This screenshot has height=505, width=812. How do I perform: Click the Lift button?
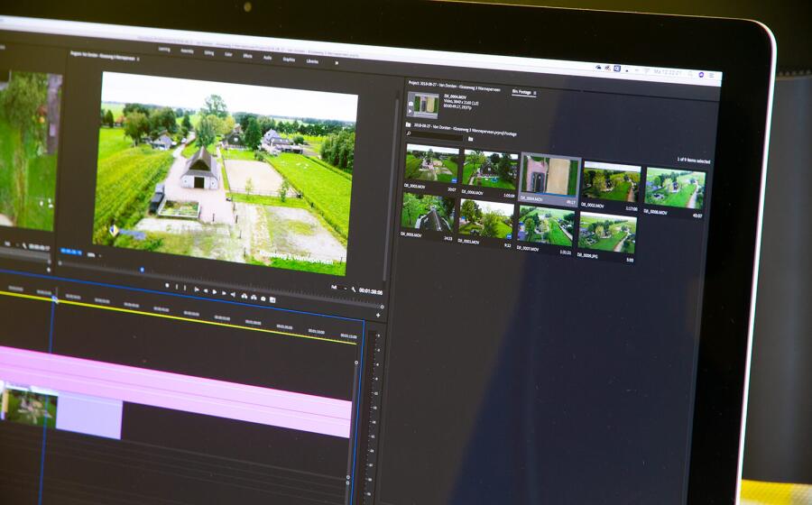click(x=245, y=296)
